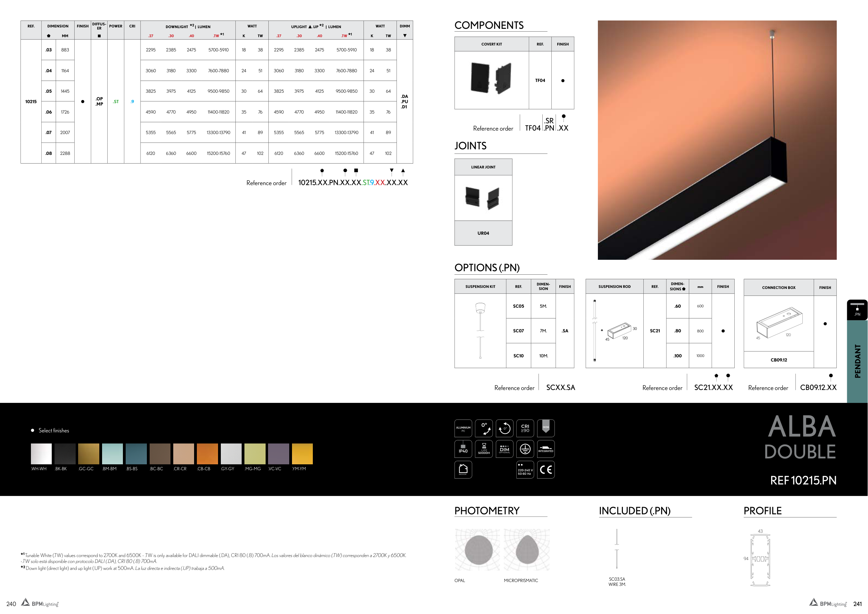Click the earth ground symbol icon

point(525,449)
